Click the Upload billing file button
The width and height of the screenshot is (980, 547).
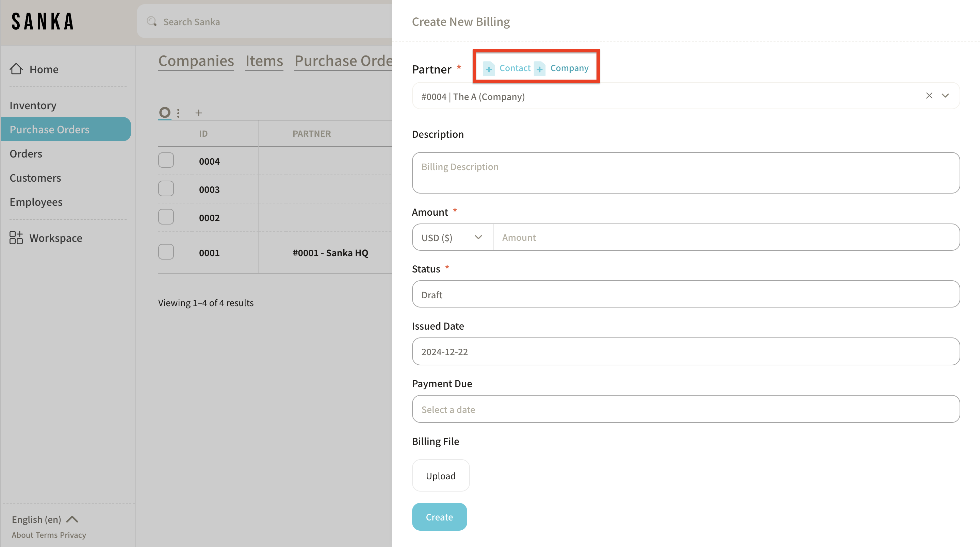pyautogui.click(x=441, y=476)
